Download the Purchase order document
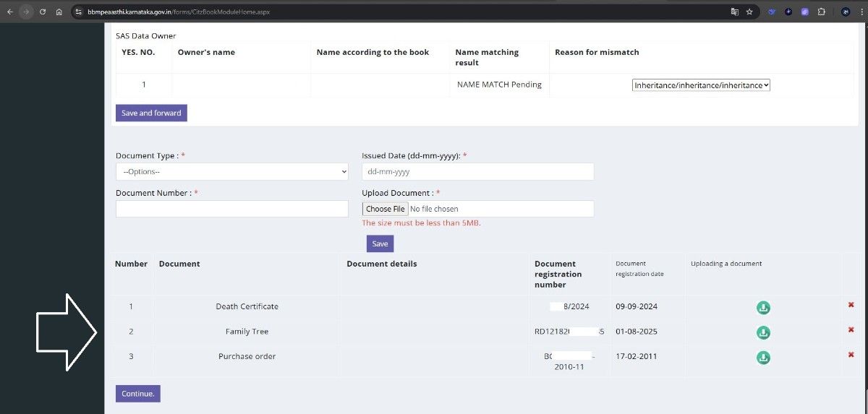Image resolution: width=868 pixels, height=414 pixels. pos(762,358)
